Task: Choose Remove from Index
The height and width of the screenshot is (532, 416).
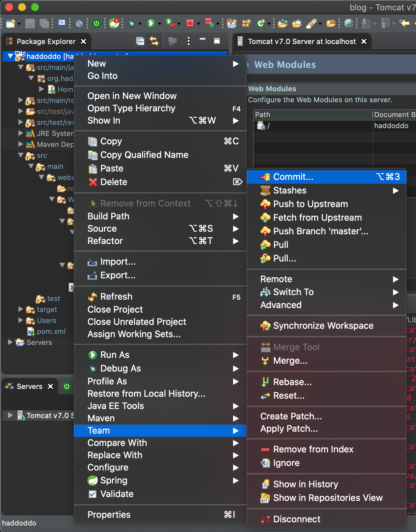Action: click(326, 449)
